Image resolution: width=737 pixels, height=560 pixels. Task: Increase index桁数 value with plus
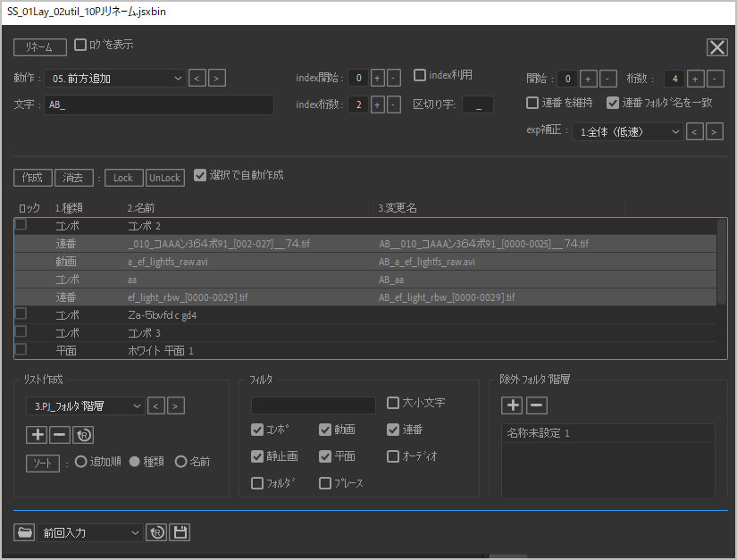377,104
